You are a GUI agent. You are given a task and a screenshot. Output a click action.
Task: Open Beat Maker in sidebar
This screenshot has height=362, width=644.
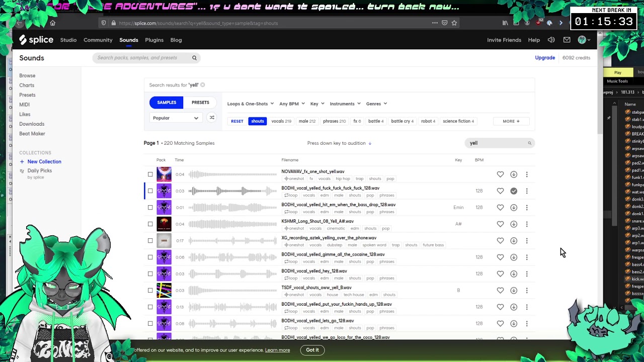(x=32, y=134)
